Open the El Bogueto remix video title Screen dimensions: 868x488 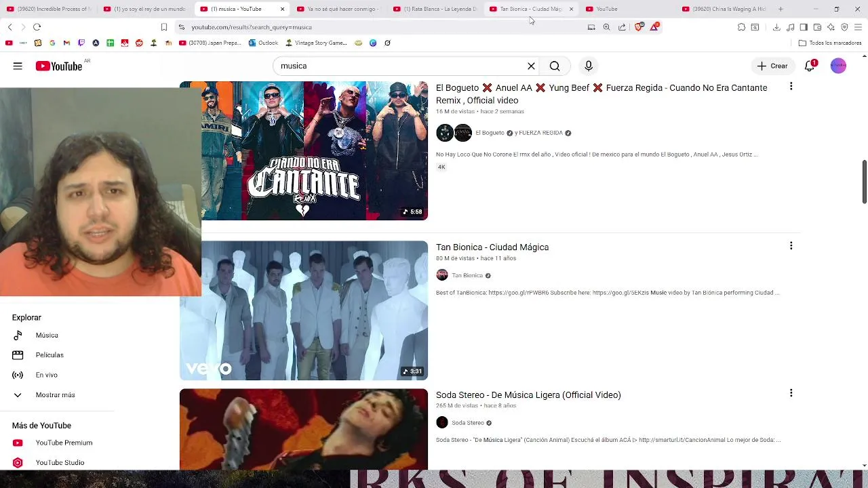[601, 94]
